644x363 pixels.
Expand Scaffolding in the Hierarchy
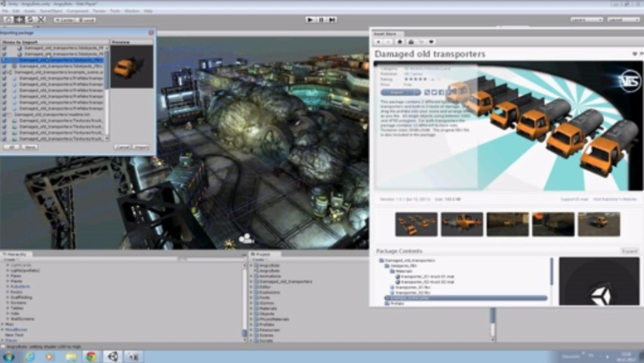[8, 297]
